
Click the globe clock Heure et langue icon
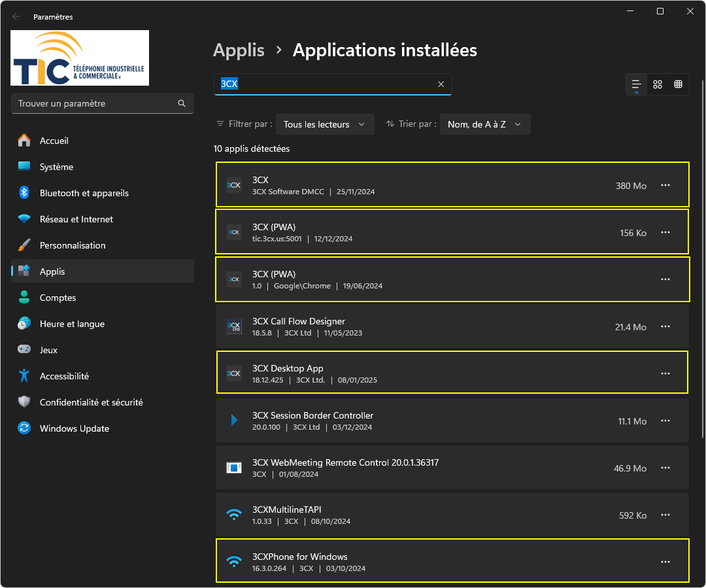click(24, 323)
